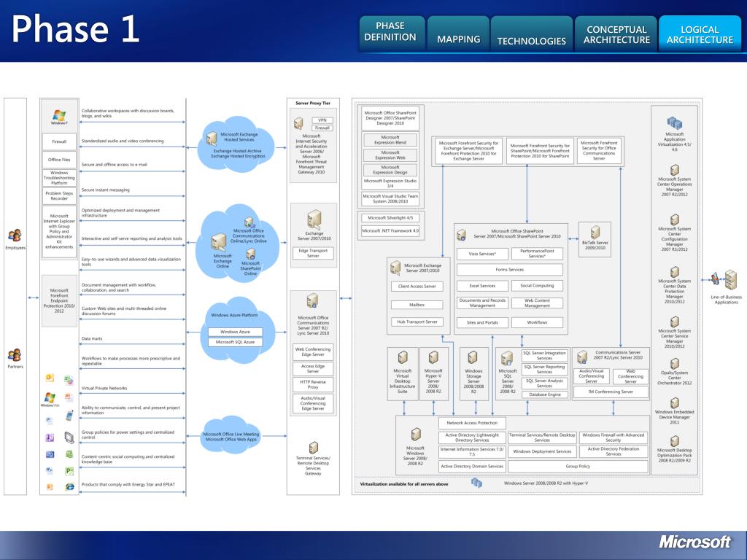This screenshot has height=560, width=747.
Task: Click the Network Access Protection box
Action: (472, 423)
